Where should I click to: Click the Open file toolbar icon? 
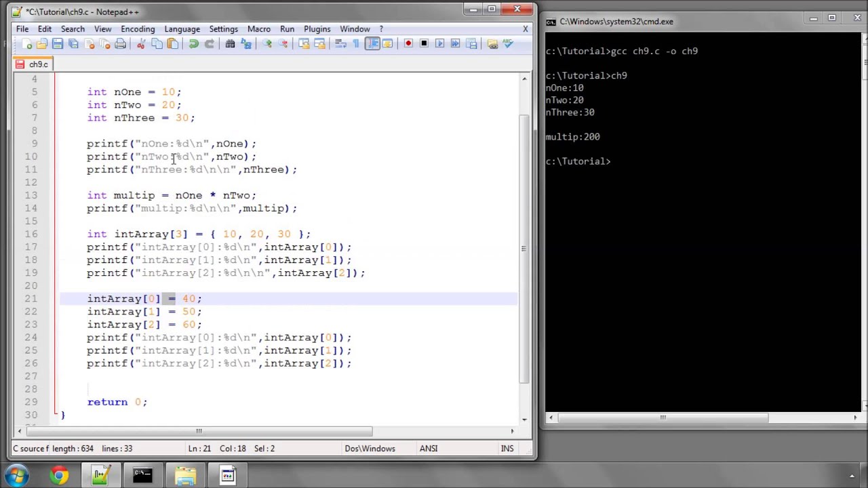pos(42,44)
